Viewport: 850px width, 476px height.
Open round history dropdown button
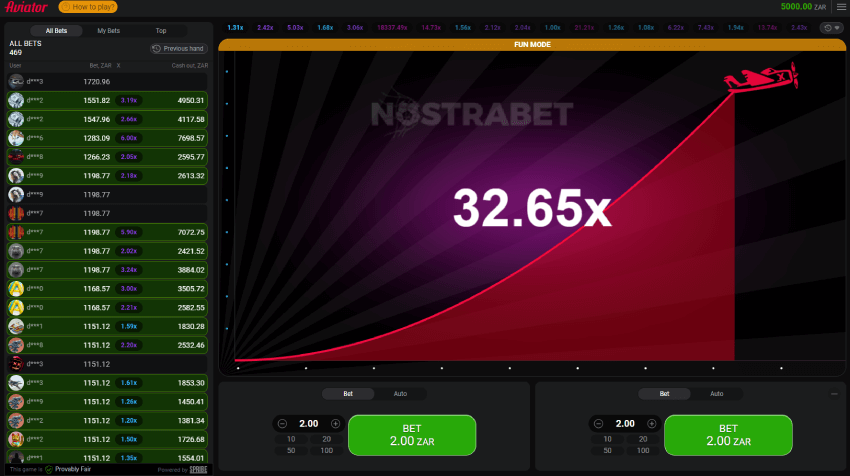pyautogui.click(x=832, y=28)
